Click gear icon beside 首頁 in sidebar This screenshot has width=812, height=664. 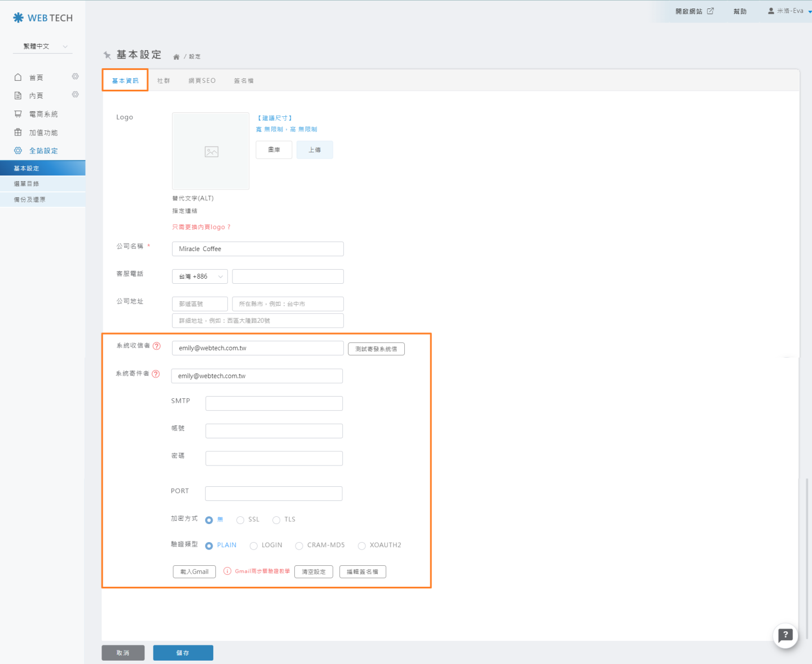pyautogui.click(x=75, y=77)
